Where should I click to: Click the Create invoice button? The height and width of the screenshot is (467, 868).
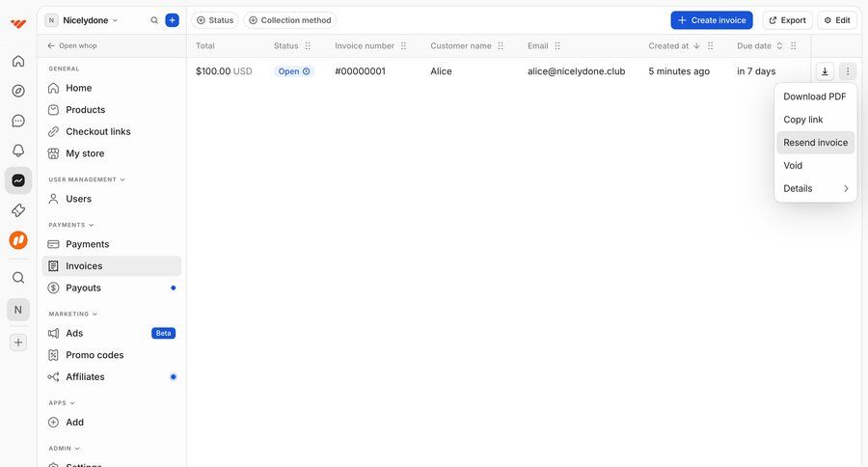711,20
